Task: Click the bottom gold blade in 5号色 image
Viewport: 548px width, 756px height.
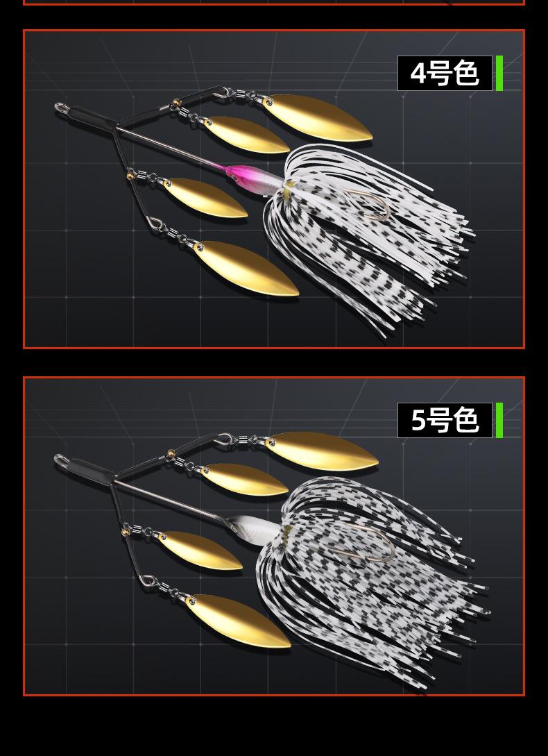Action: 239,621
